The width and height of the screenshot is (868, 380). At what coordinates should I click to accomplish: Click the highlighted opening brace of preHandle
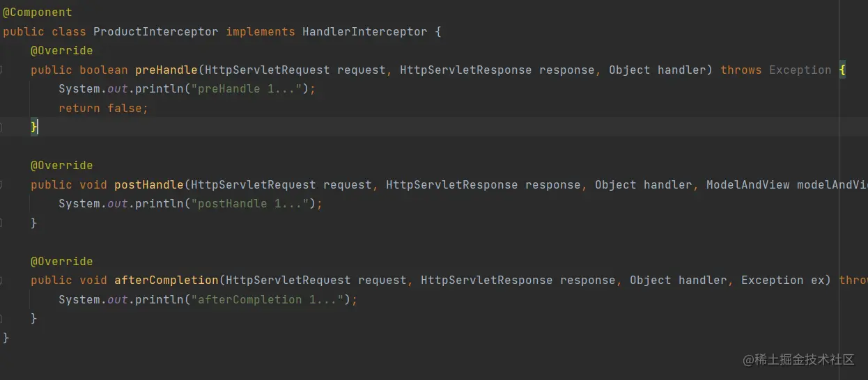click(842, 70)
